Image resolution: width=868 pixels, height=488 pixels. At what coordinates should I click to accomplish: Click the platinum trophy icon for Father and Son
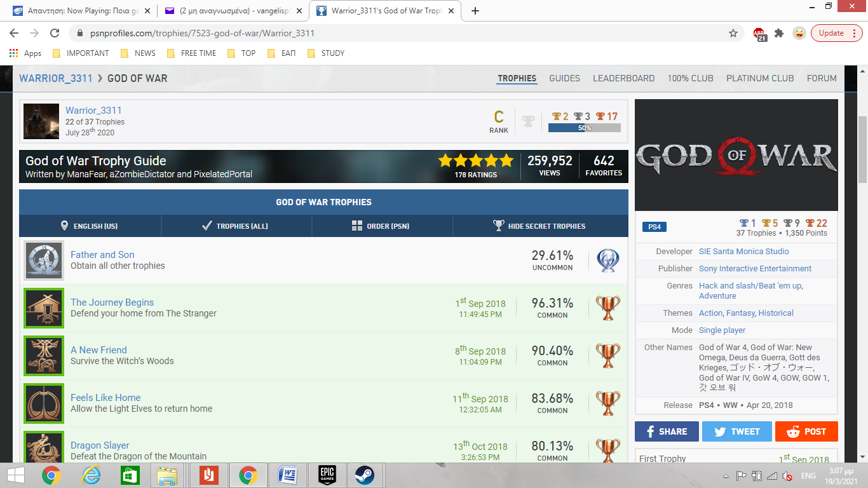[x=607, y=261]
